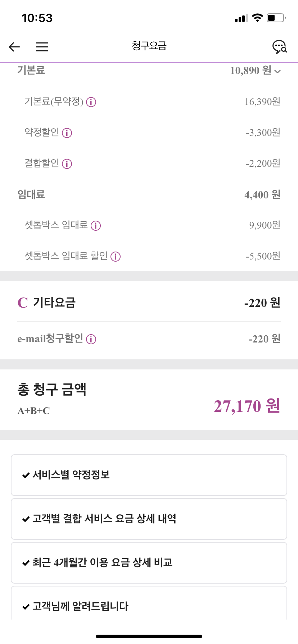Collapse the 기본료 chevron

(x=277, y=71)
